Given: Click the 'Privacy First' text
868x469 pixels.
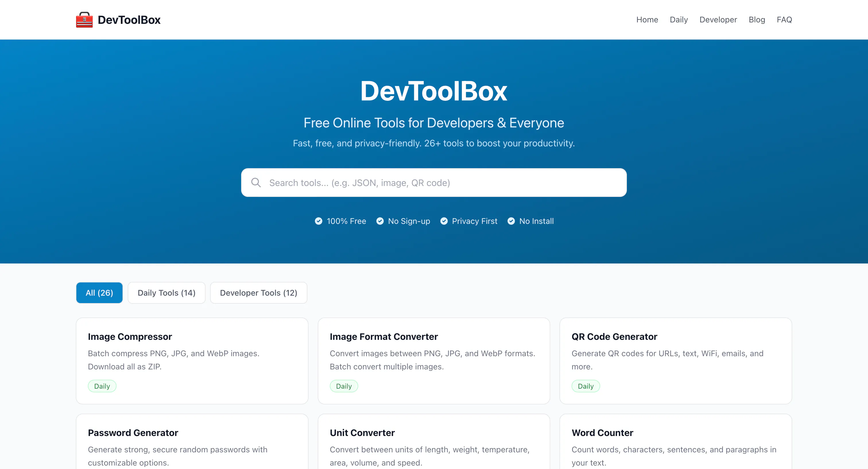Looking at the screenshot, I should tap(474, 221).
